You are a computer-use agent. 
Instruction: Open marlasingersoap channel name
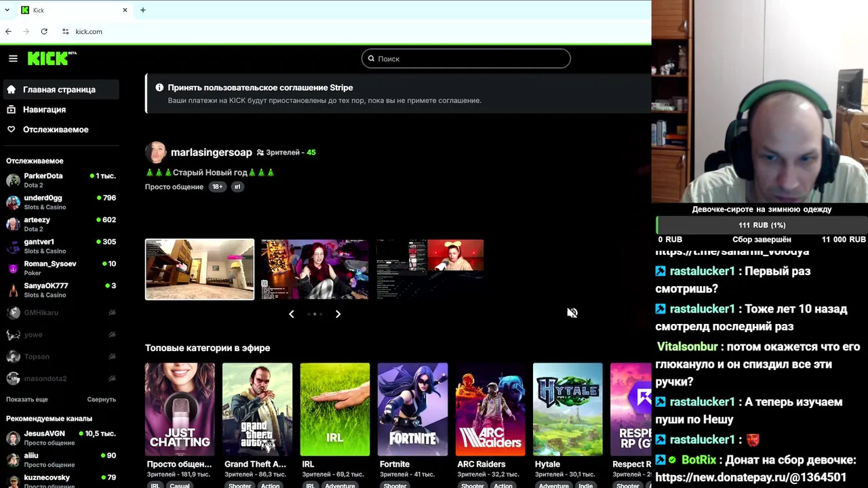coord(211,152)
